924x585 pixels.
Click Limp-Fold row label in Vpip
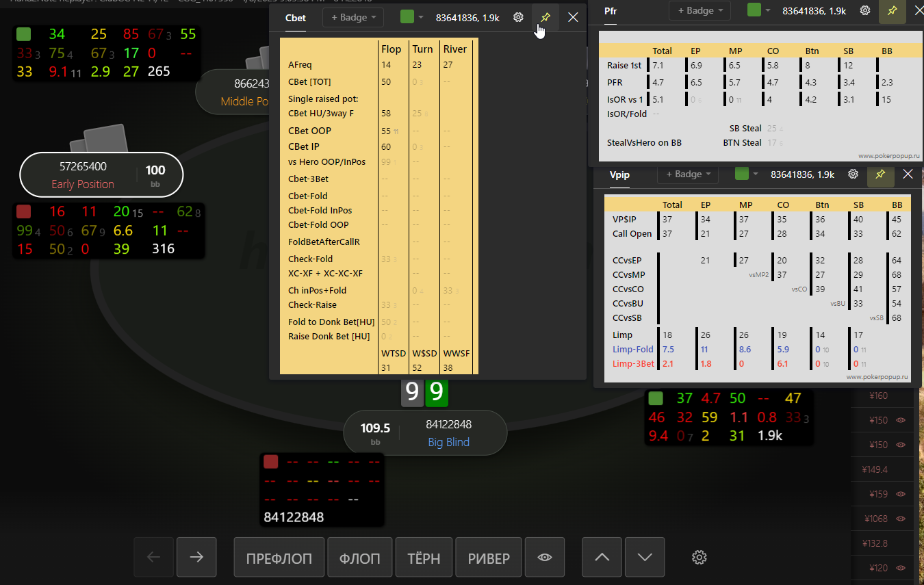pyautogui.click(x=633, y=349)
